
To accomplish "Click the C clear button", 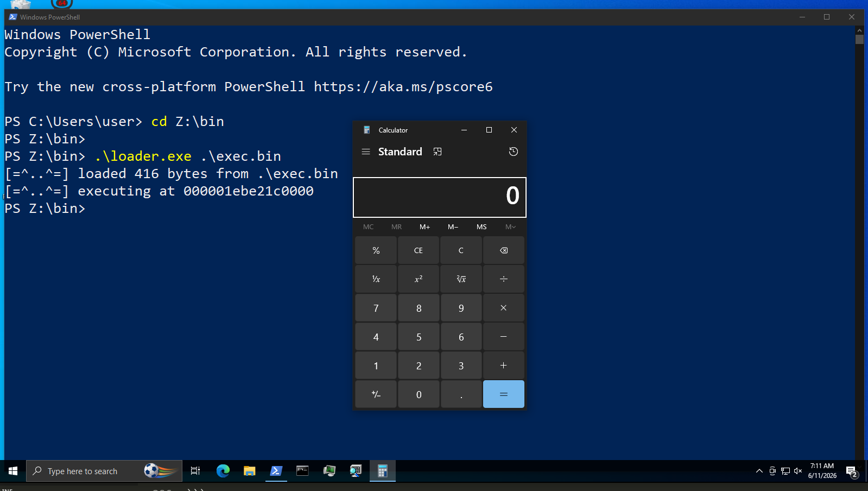I will click(x=461, y=250).
